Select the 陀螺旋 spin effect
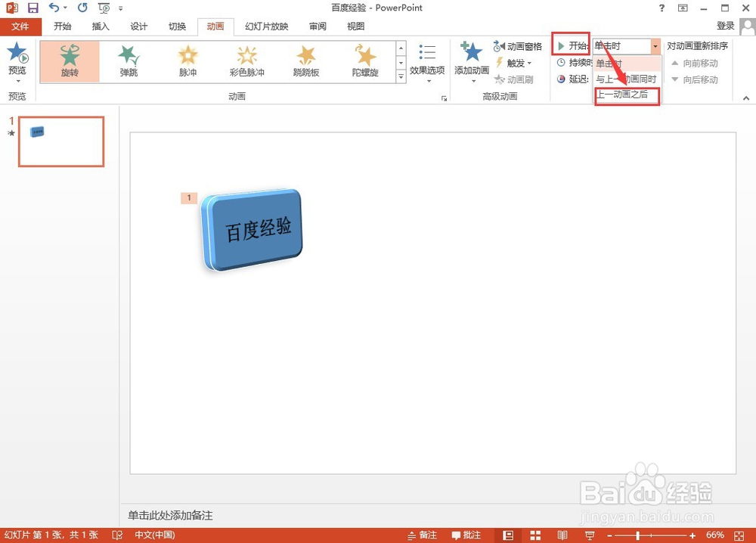The height and width of the screenshot is (543, 756). coord(365,61)
